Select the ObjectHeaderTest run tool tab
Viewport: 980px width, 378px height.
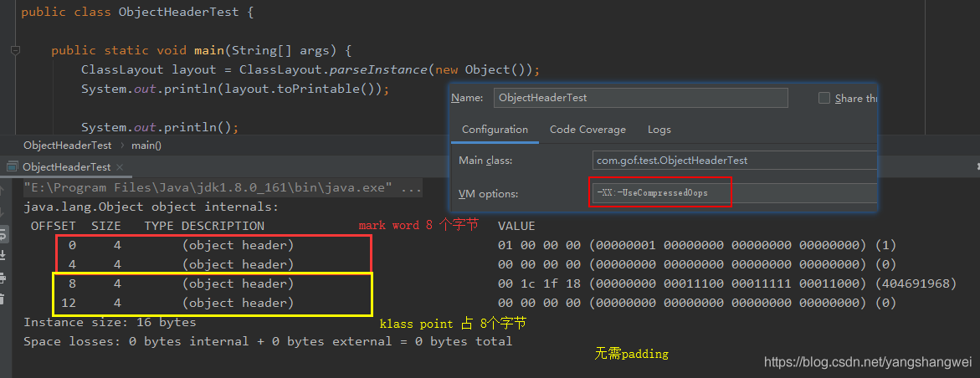(x=66, y=166)
